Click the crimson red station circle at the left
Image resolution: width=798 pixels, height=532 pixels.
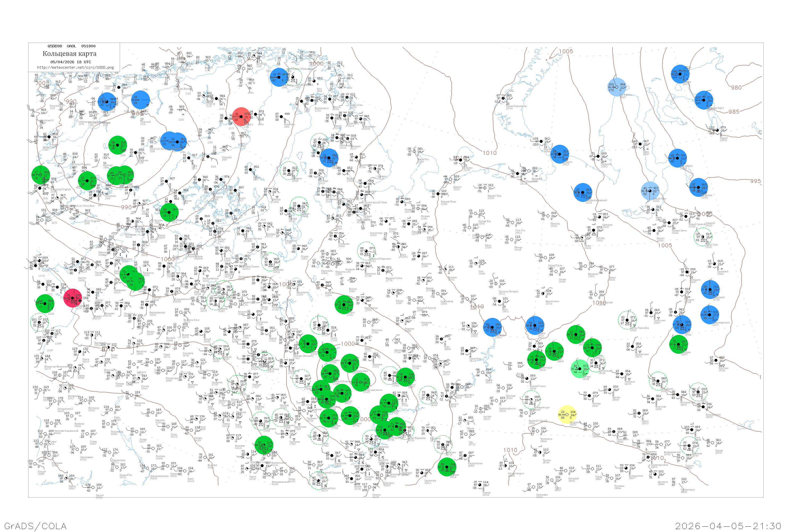[73, 298]
